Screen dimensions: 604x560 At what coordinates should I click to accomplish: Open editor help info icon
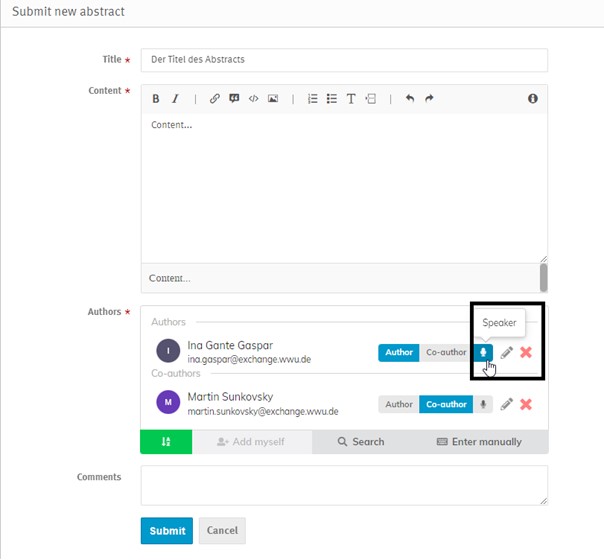pos(532,99)
